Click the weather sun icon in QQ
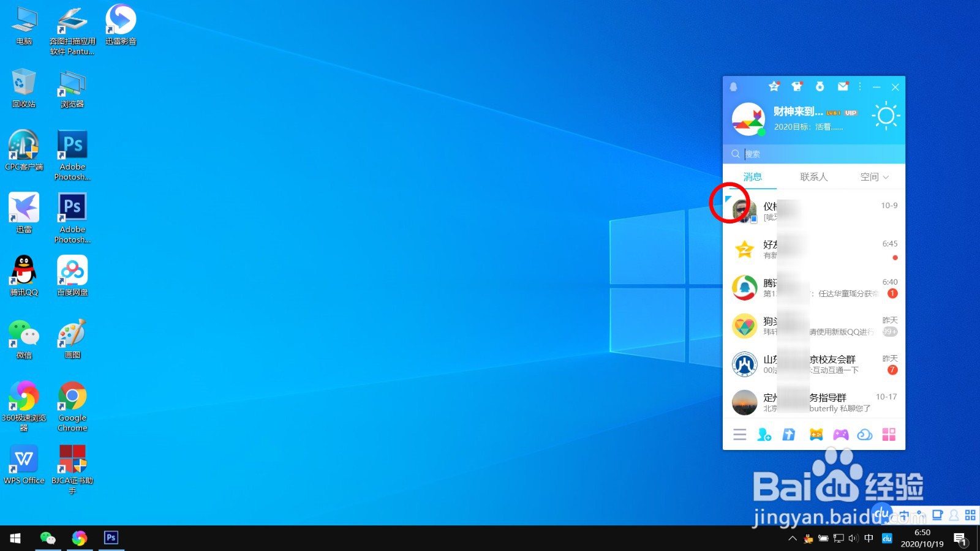Image resolution: width=980 pixels, height=551 pixels. coord(886,116)
